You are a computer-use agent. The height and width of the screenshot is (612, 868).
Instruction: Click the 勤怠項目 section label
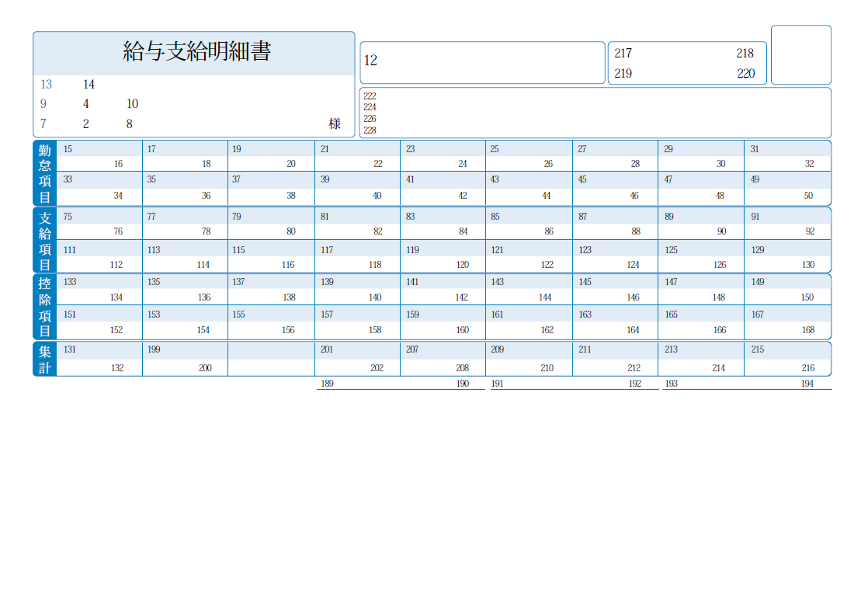coord(45,173)
